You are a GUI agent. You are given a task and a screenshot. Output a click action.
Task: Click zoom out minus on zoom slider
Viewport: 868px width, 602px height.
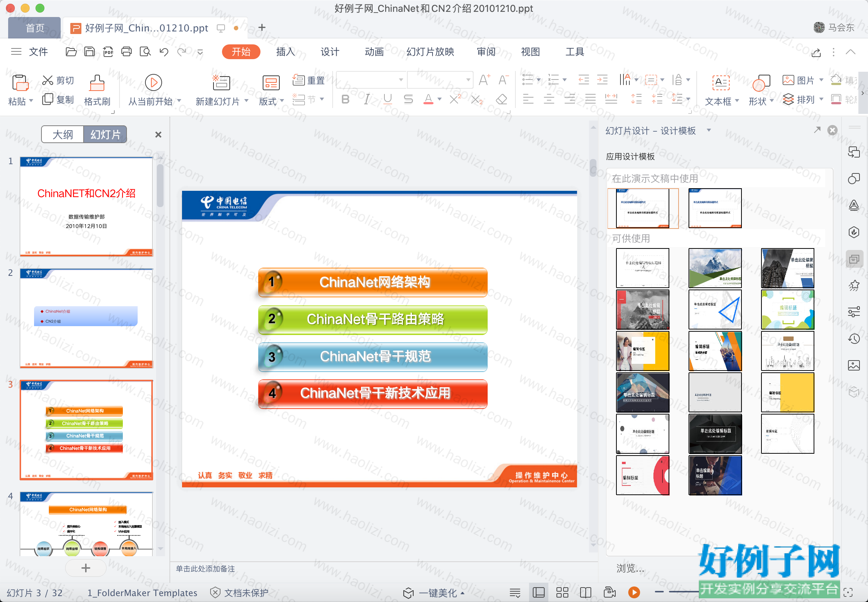point(659,592)
